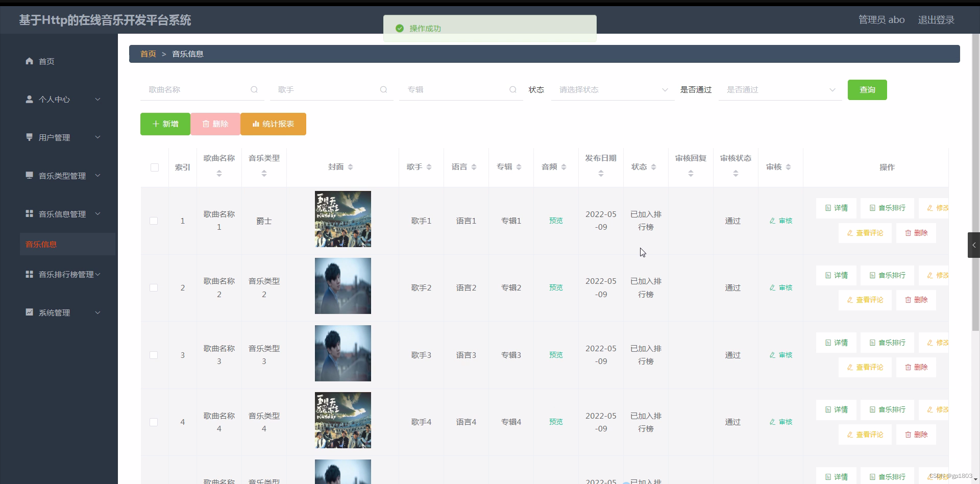This screenshot has width=980, height=484.
Task: Sort by 音频 column arrows
Action: 563,167
